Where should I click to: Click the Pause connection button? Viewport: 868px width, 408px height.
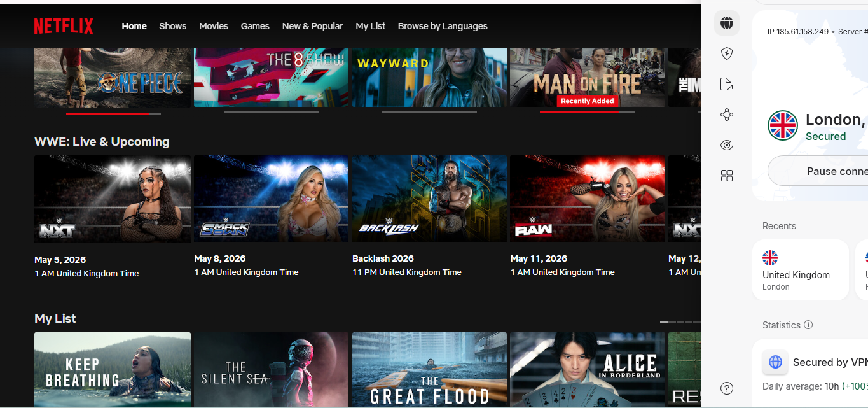coord(818,171)
